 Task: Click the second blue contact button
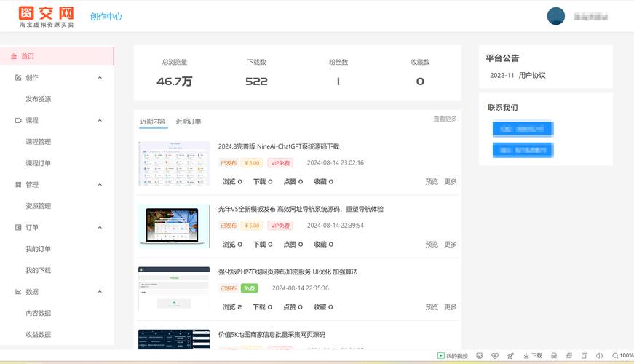[x=523, y=150]
